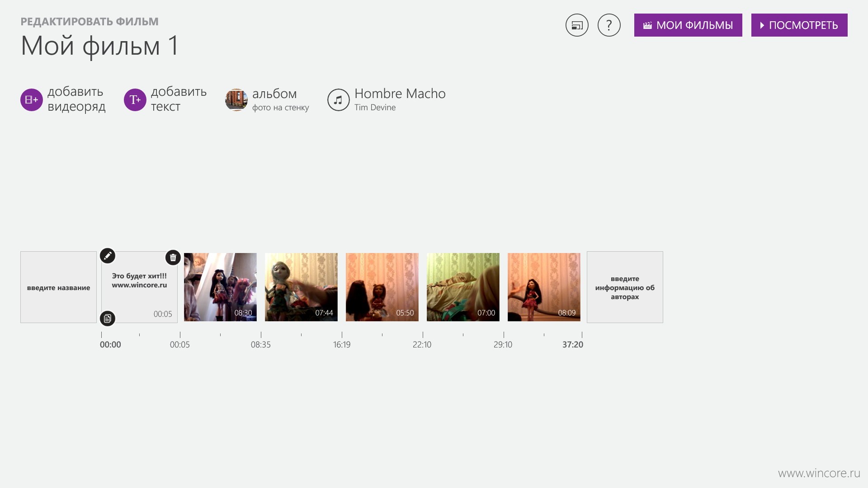868x488 pixels.
Task: Open the music note soundtrack icon
Action: (x=339, y=100)
